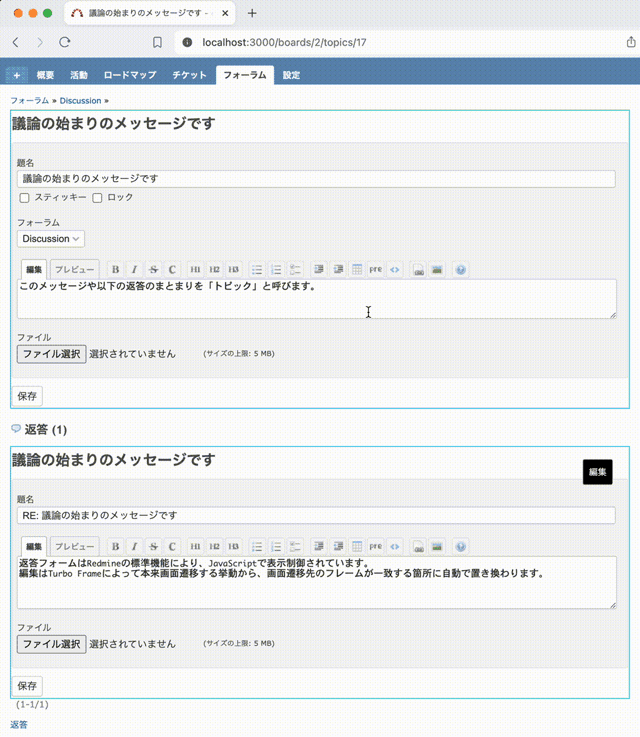This screenshot has width=640, height=737.
Task: Open the ロードマップ tab
Action: tap(130, 75)
